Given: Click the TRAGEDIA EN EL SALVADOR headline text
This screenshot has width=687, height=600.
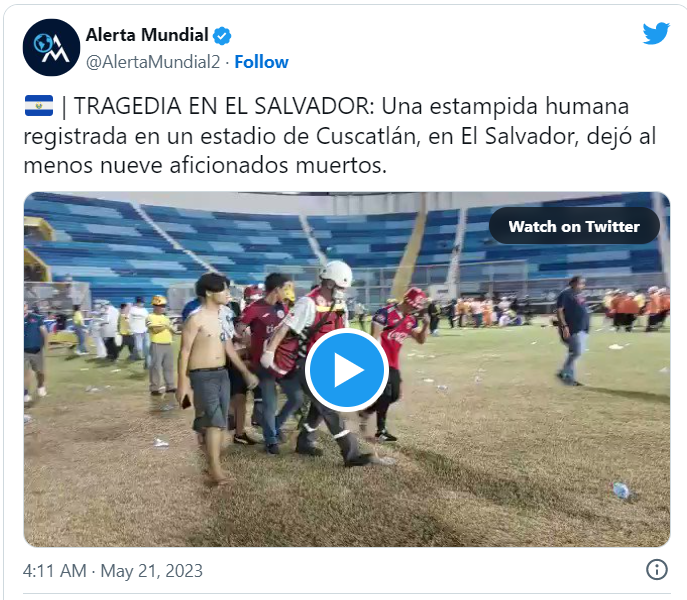Looking at the screenshot, I should [224, 106].
